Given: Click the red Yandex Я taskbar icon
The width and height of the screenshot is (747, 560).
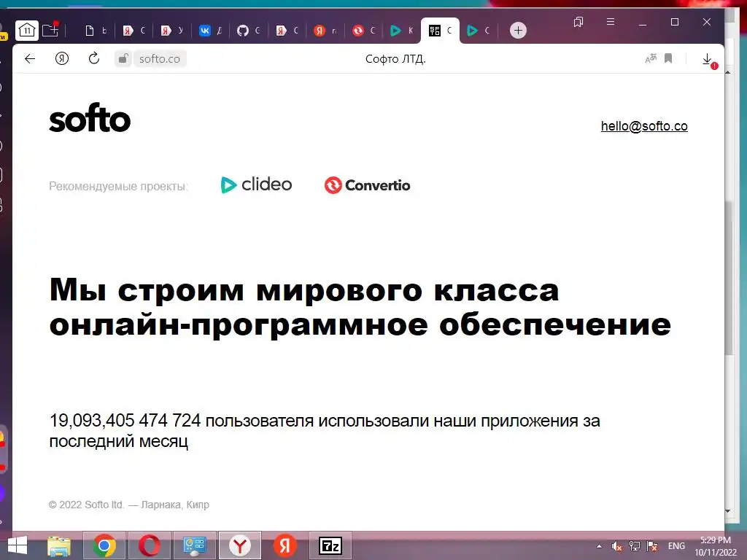Looking at the screenshot, I should coord(285,545).
